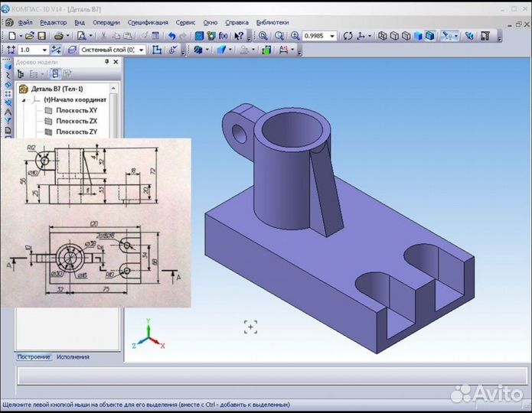The image size is (532, 413).
Task: Open the 1.0 step value dropdown
Action: [x=44, y=50]
